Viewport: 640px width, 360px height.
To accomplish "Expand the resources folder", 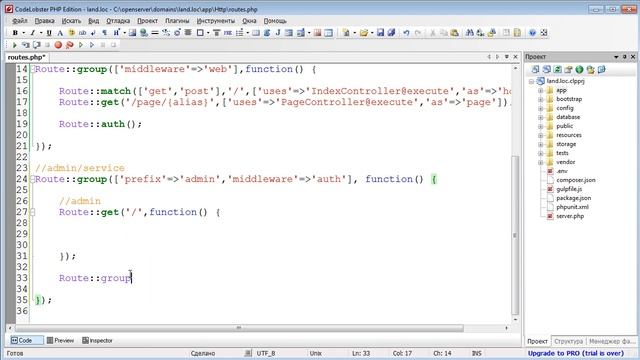I will coord(540,135).
